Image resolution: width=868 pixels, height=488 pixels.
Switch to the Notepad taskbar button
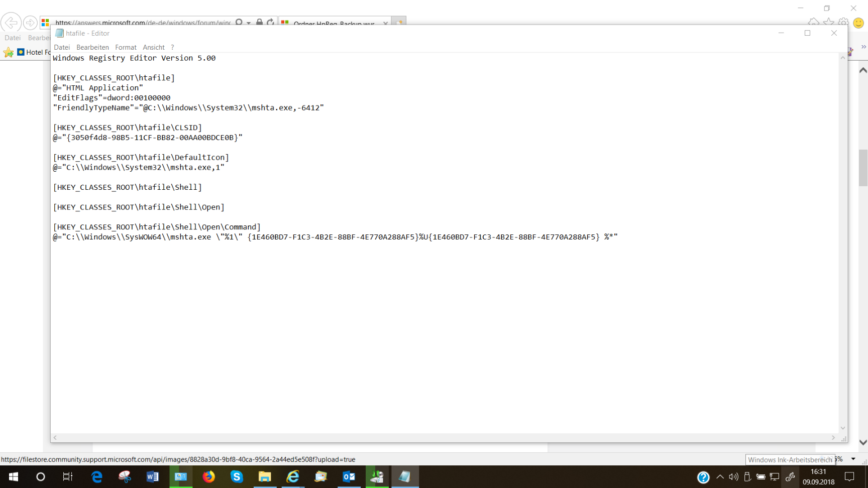coord(405,476)
